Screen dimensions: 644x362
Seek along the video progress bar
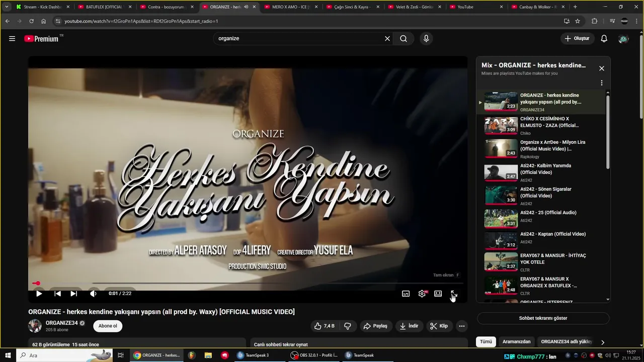[248, 284]
